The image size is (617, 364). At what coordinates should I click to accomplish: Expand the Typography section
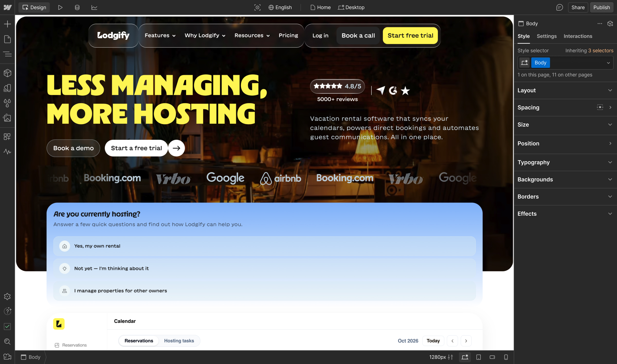pos(565,162)
